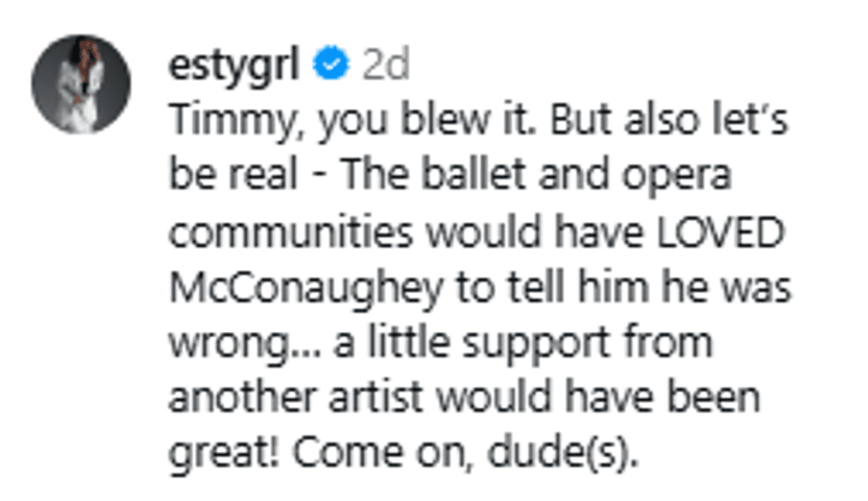Viewport: 868px width, 501px height.
Task: Click the 2d comment timestamp
Action: [384, 65]
